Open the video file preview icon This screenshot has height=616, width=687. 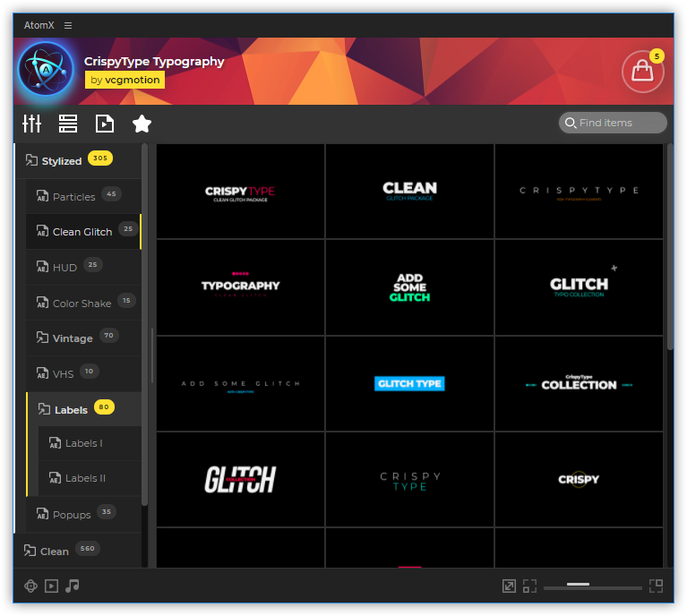[x=105, y=124]
